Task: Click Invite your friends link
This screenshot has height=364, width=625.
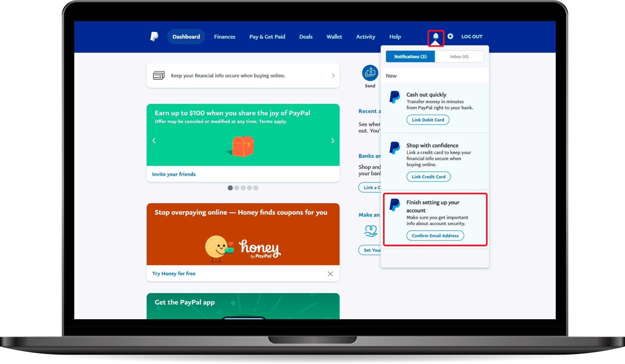Action: pos(174,174)
